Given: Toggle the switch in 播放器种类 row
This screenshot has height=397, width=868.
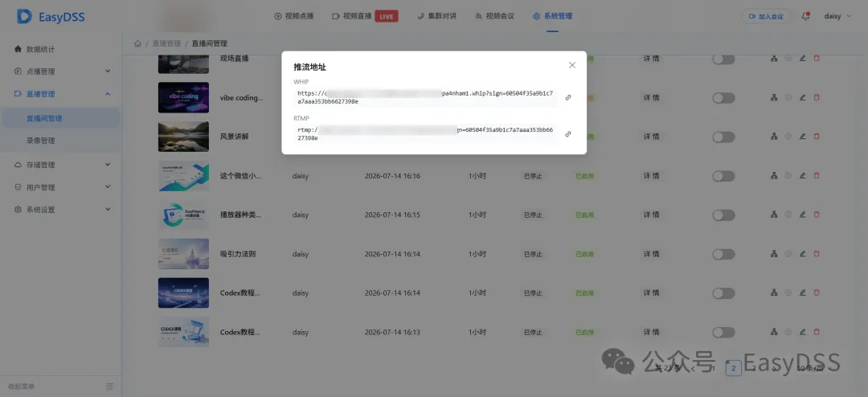Looking at the screenshot, I should (x=723, y=215).
